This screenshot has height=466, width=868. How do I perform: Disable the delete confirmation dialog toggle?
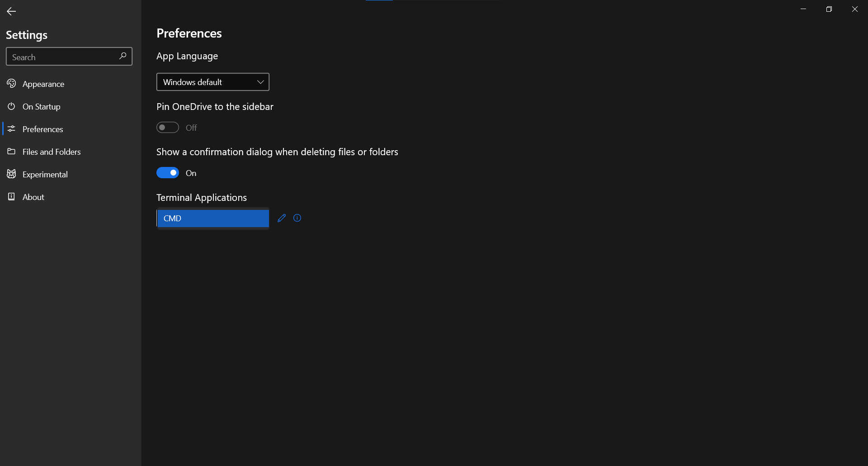coord(167,172)
